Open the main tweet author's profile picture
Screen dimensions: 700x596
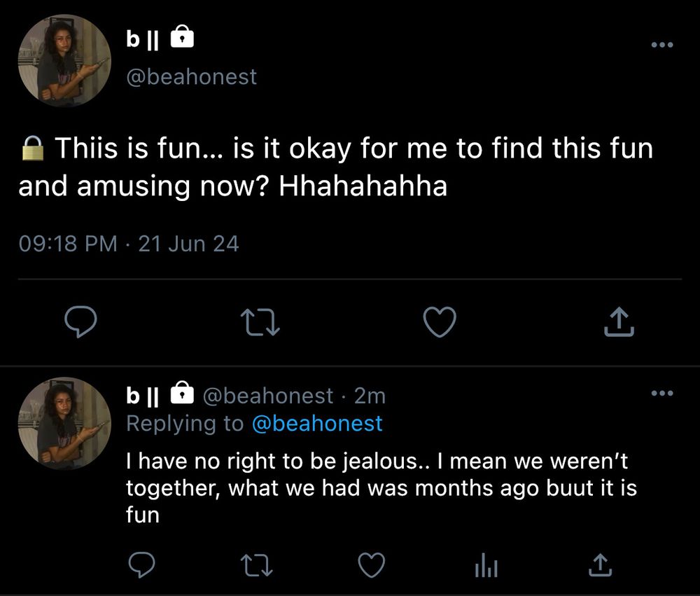click(x=64, y=61)
